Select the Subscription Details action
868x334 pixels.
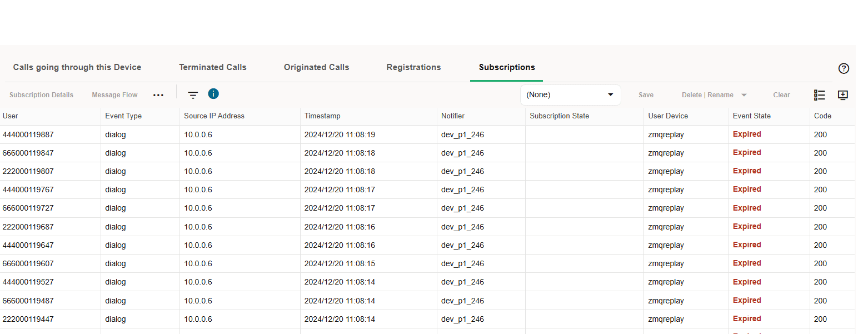tap(41, 95)
